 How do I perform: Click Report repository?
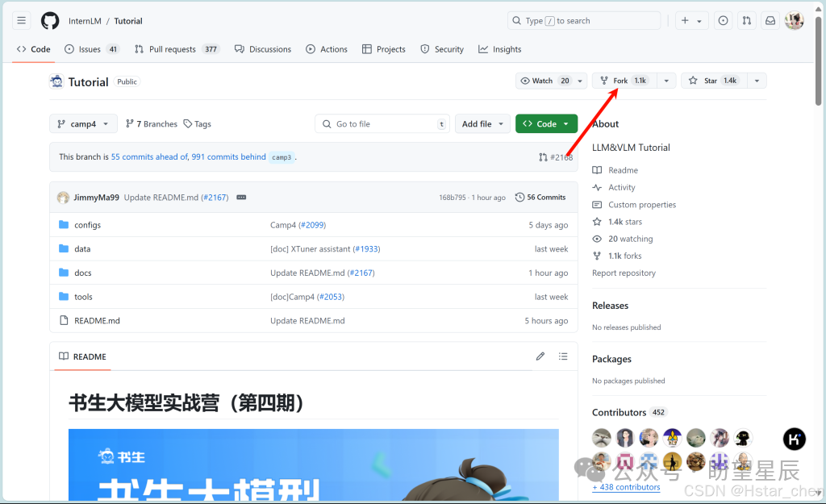624,273
